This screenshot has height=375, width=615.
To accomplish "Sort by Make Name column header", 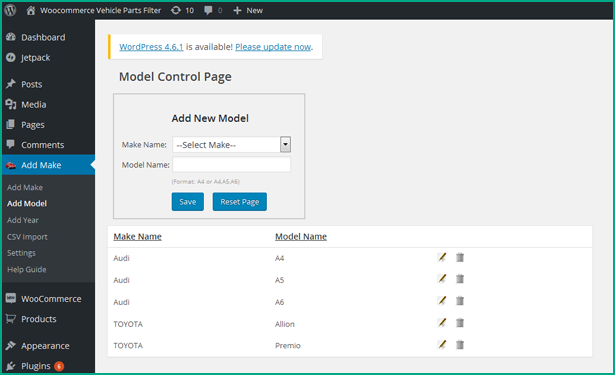I will coord(137,237).
